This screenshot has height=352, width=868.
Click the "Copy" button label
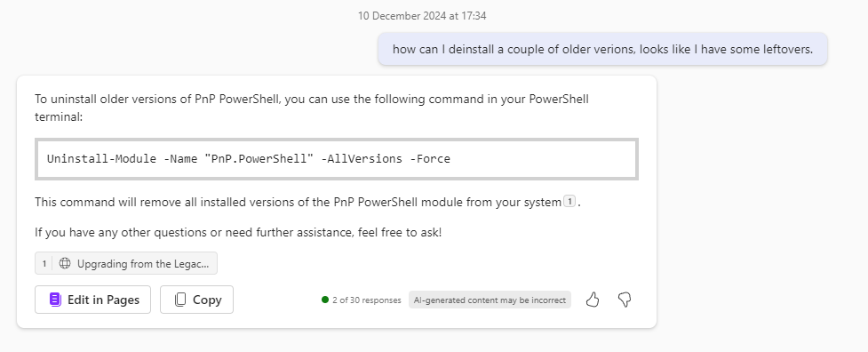coord(207,300)
